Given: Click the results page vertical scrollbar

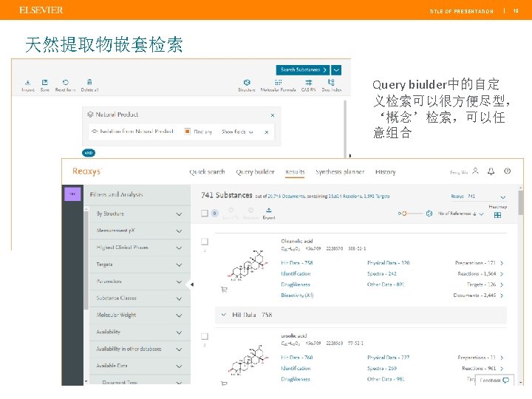Looking at the screenshot, I should click(x=521, y=202).
